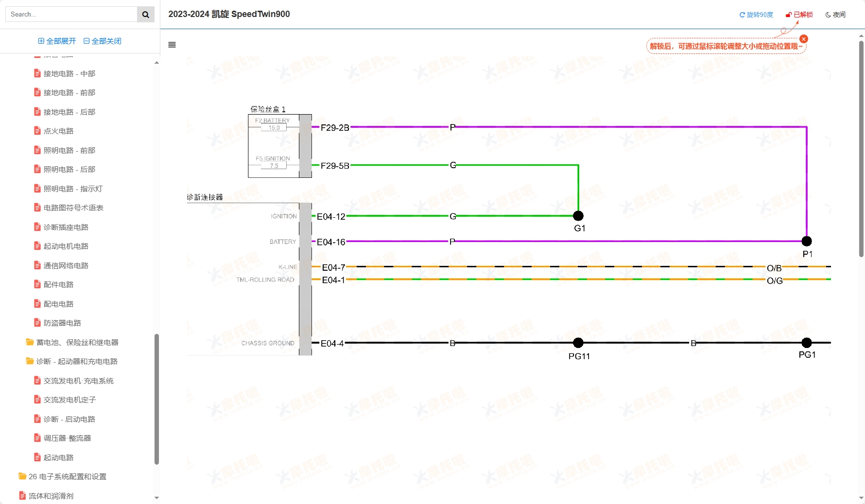
Task: Click ground splice PG11 on diagram
Action: tap(578, 343)
